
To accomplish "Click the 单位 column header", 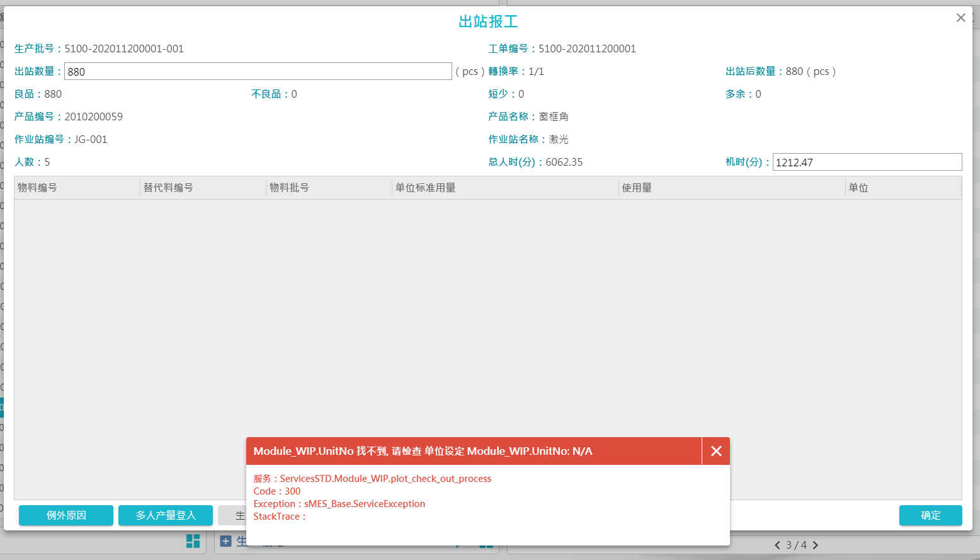I will (903, 188).
